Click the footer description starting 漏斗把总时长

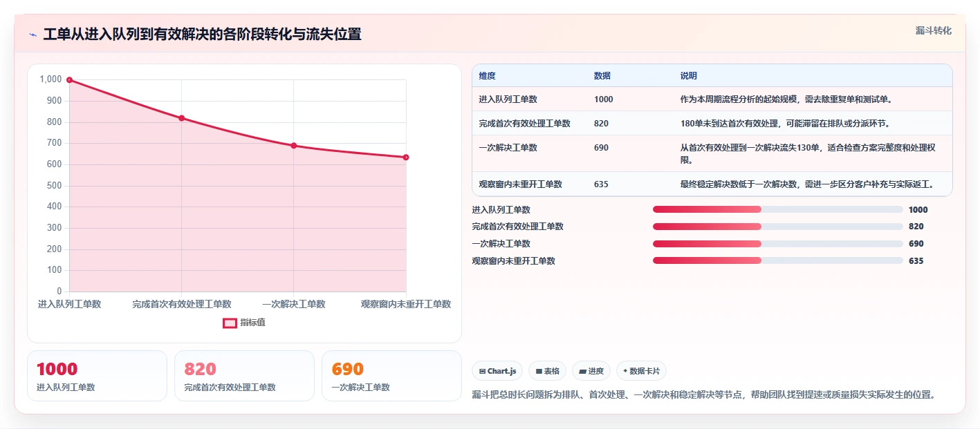704,394
